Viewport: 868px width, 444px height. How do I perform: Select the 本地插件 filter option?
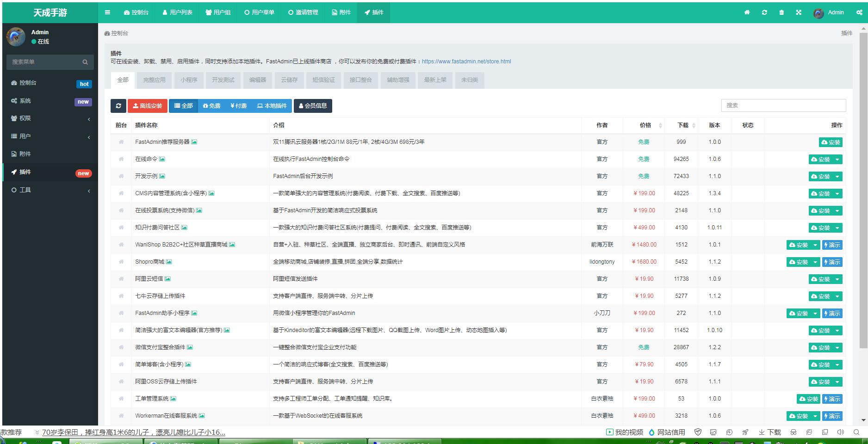272,106
